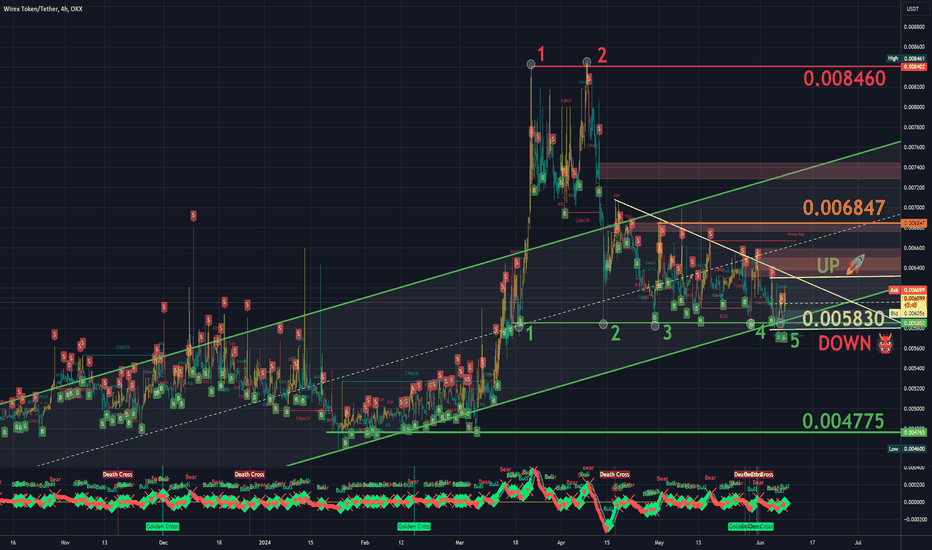Click the green number 1 support label
Image resolution: width=932 pixels, height=550 pixels.
[x=530, y=333]
